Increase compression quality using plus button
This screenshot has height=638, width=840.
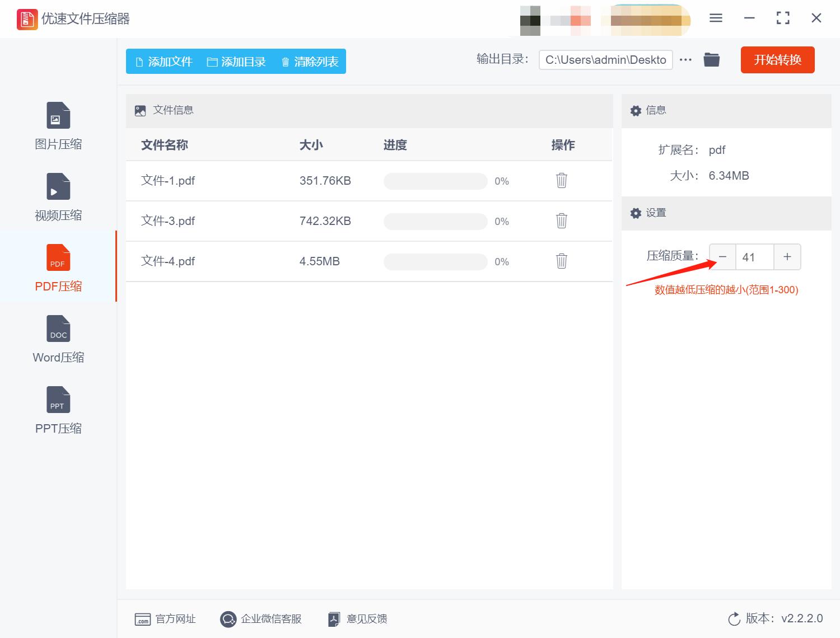(x=787, y=257)
